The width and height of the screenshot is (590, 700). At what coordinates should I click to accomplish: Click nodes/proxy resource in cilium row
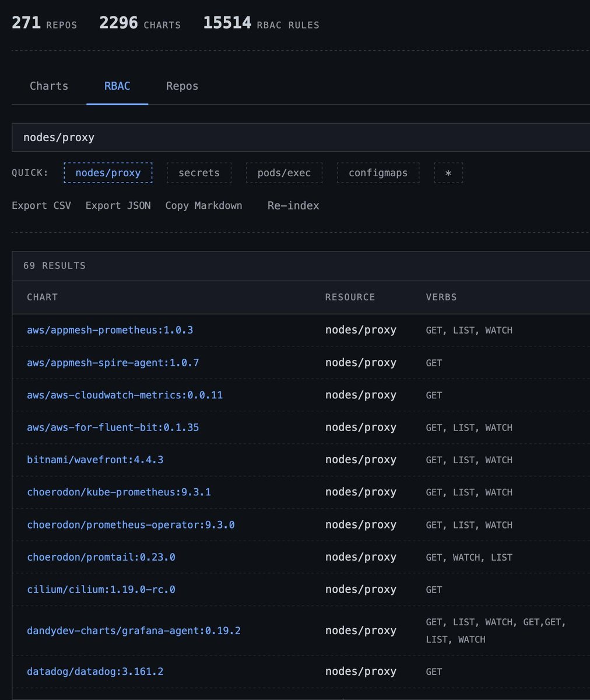click(x=361, y=590)
